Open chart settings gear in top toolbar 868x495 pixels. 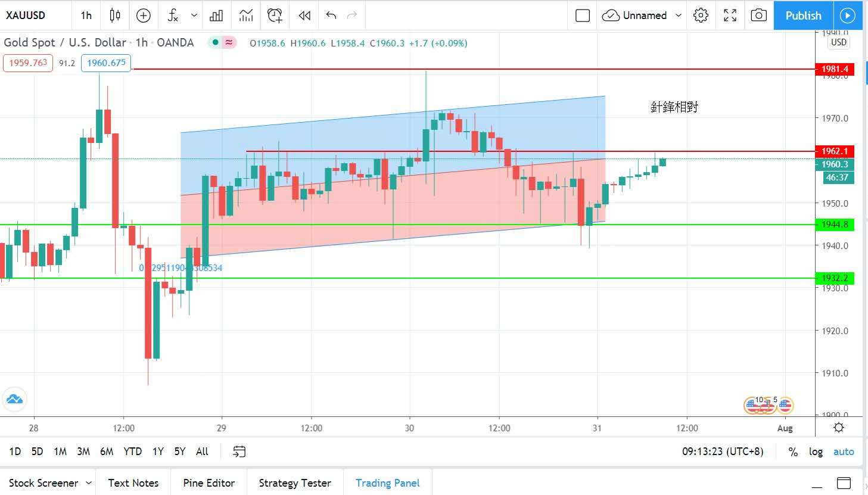click(x=701, y=15)
